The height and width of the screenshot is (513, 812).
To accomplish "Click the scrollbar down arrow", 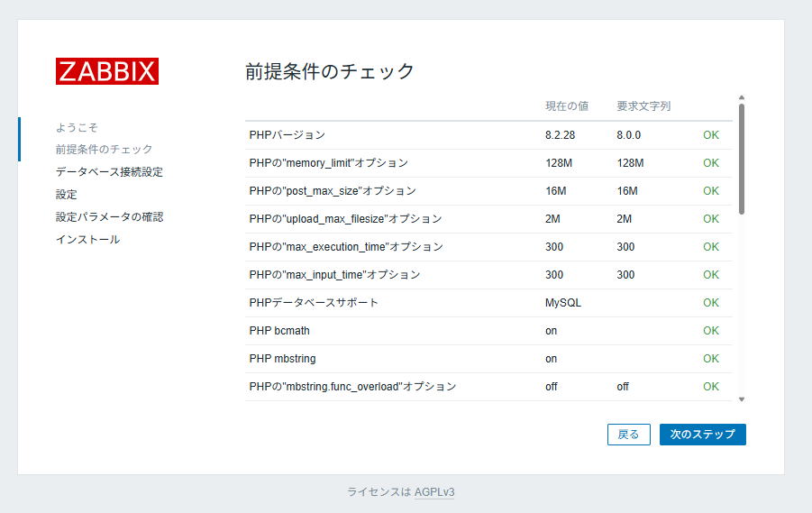I will click(742, 399).
